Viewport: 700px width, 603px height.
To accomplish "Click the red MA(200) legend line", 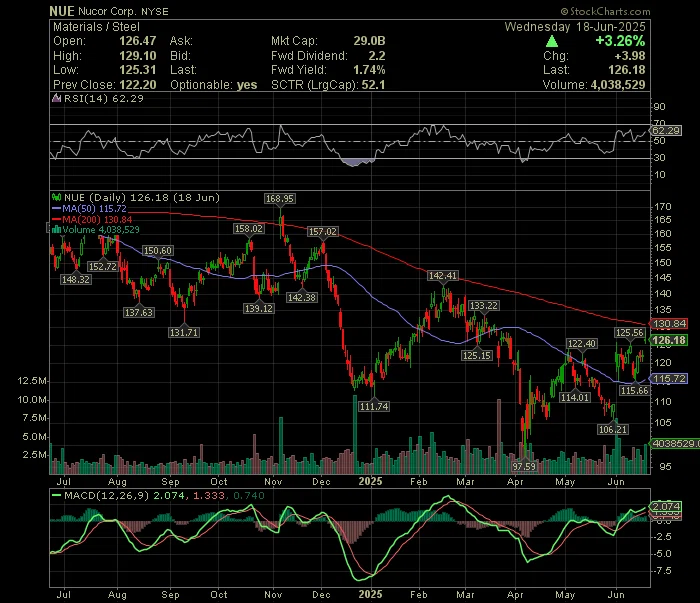I will click(x=57, y=219).
